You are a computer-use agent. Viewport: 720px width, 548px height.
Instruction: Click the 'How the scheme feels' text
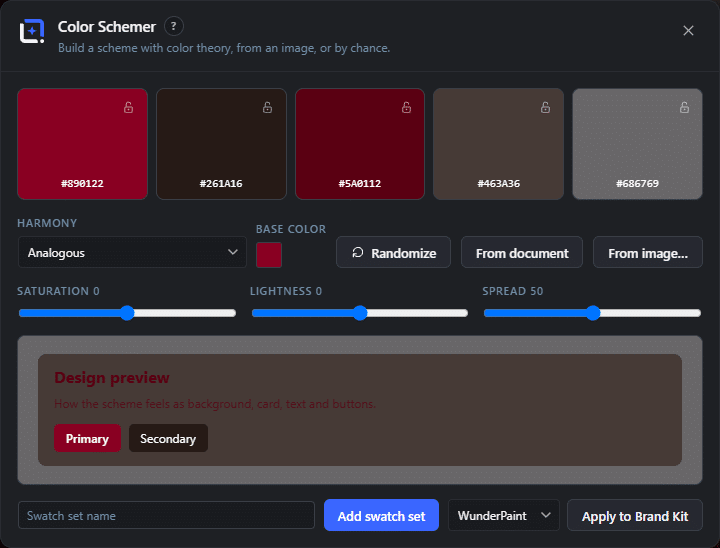pyautogui.click(x=215, y=404)
